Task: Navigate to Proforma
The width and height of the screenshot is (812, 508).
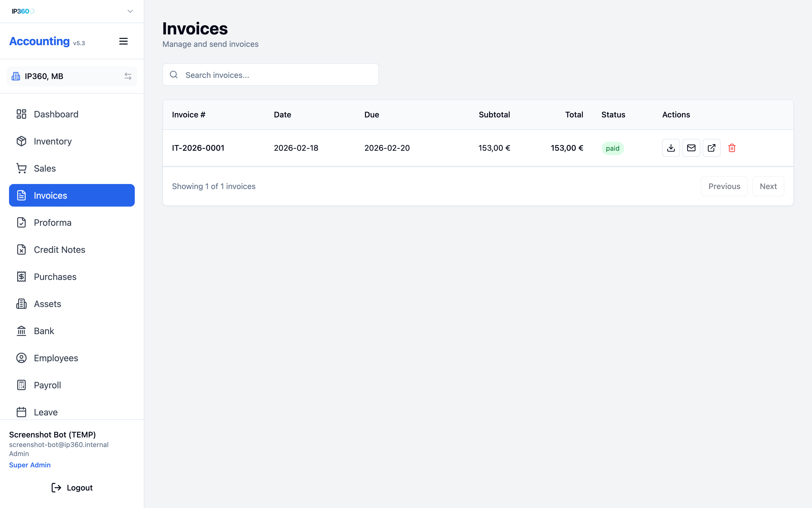Action: pyautogui.click(x=72, y=222)
